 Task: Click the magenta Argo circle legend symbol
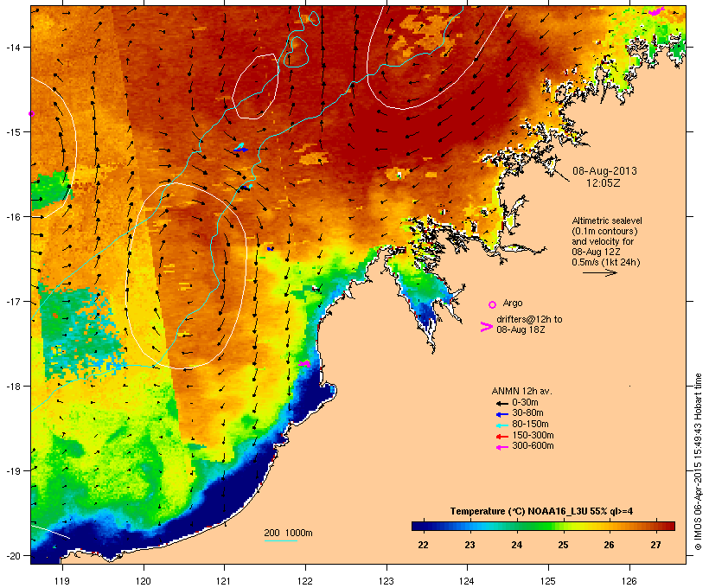click(493, 304)
